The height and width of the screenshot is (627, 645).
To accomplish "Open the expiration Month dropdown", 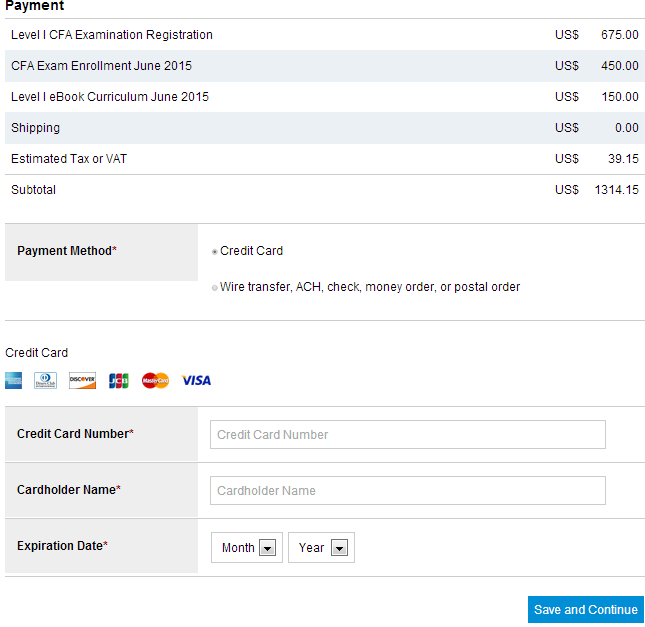I will pos(246,547).
